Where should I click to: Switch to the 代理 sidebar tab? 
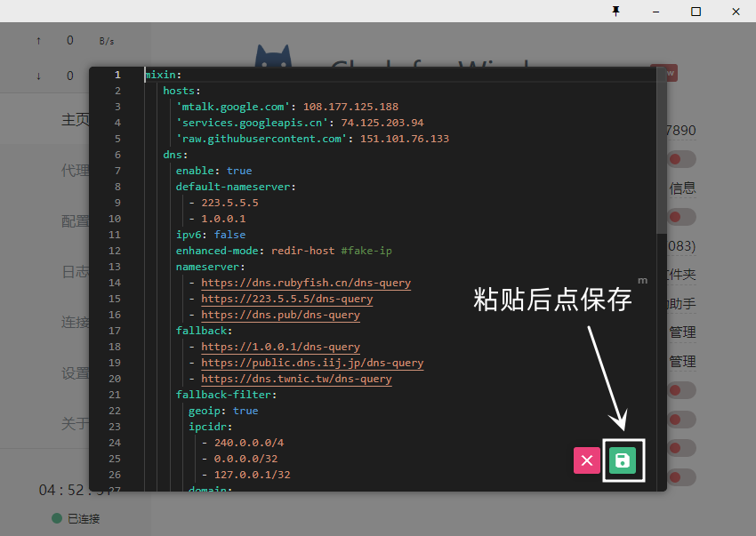point(76,170)
